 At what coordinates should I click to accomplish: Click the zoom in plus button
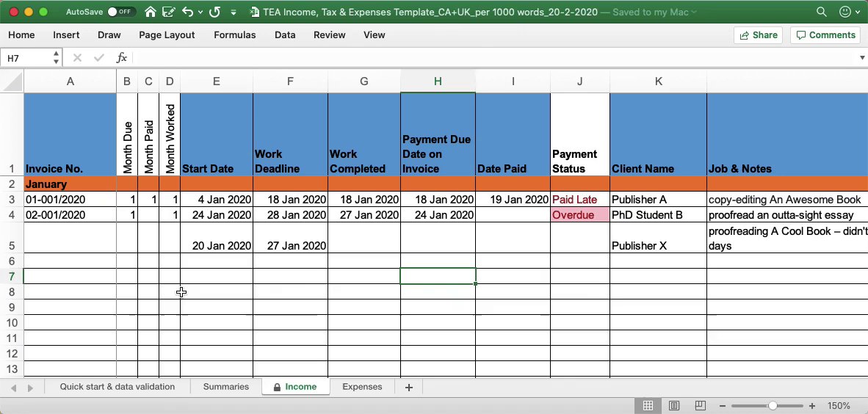tap(812, 406)
